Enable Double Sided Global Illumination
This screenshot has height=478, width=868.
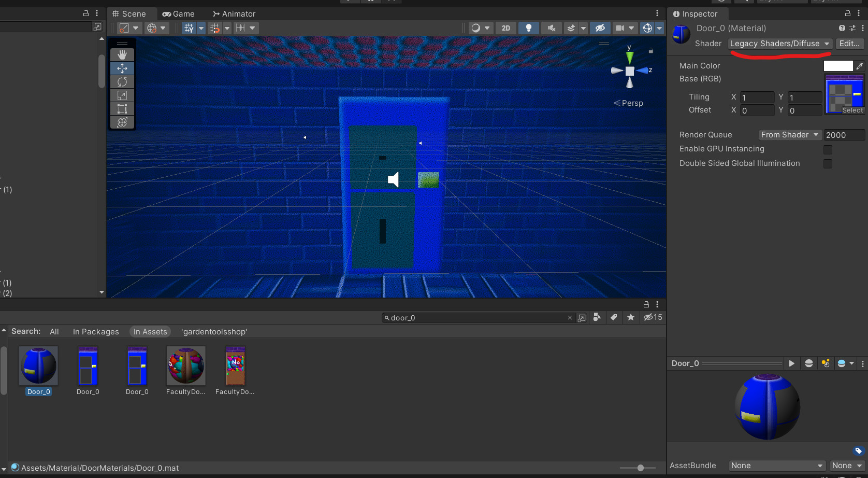[x=828, y=163]
